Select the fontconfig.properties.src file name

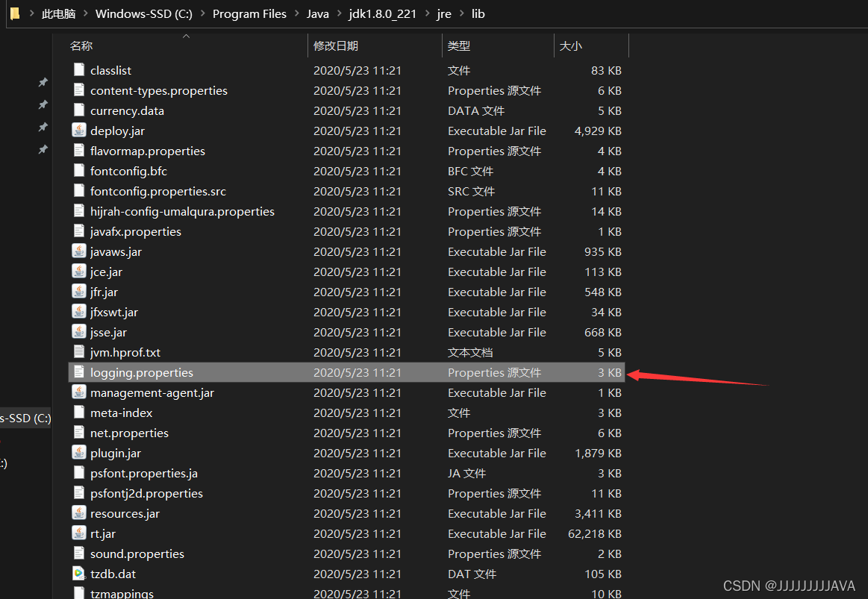point(158,192)
